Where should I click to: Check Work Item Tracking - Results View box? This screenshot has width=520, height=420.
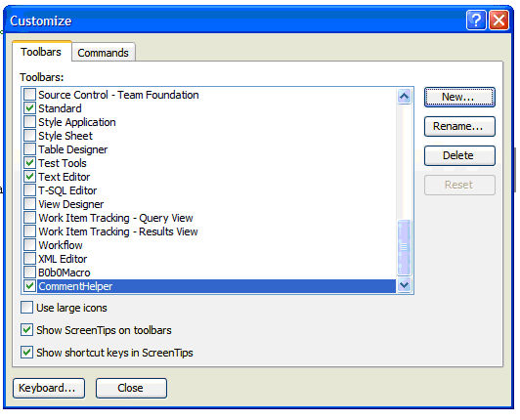[x=29, y=231]
